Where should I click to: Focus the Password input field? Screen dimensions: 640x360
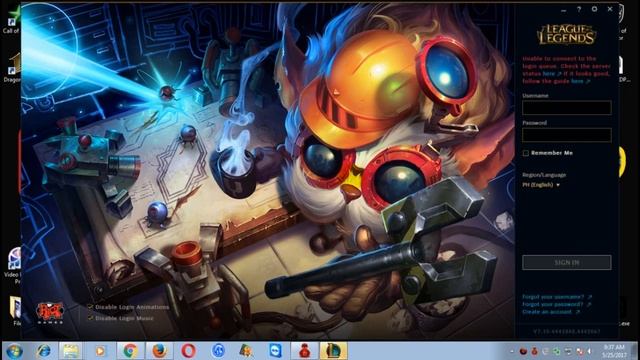pos(567,135)
